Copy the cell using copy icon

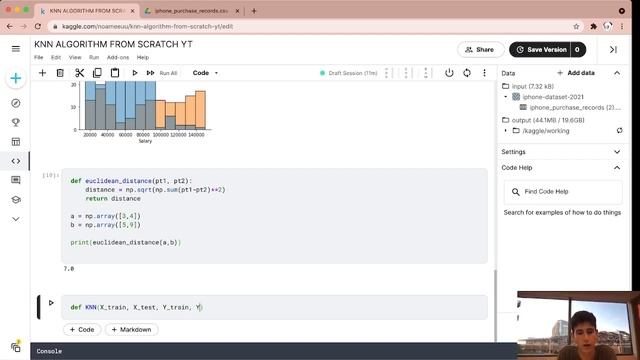97,73
